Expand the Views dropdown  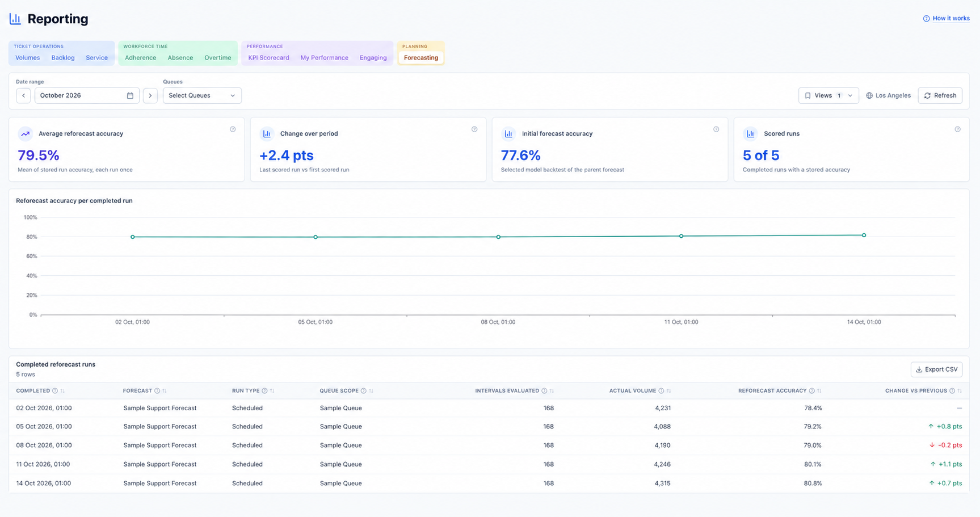click(828, 95)
